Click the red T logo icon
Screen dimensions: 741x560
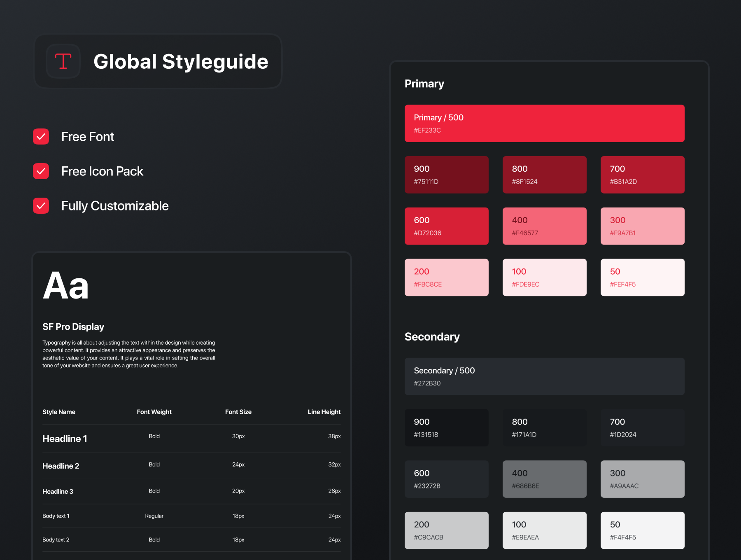coord(63,61)
